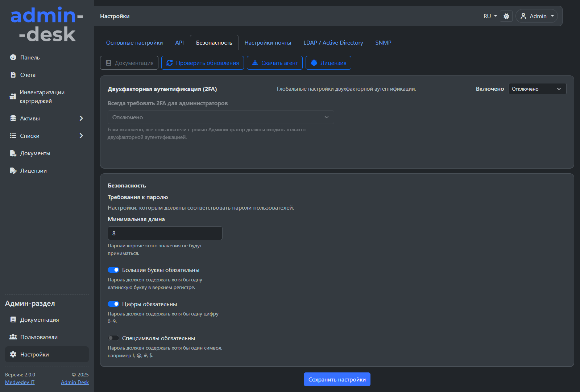Click the Сохранить настройки button
The height and width of the screenshot is (392, 580).
pyautogui.click(x=337, y=379)
